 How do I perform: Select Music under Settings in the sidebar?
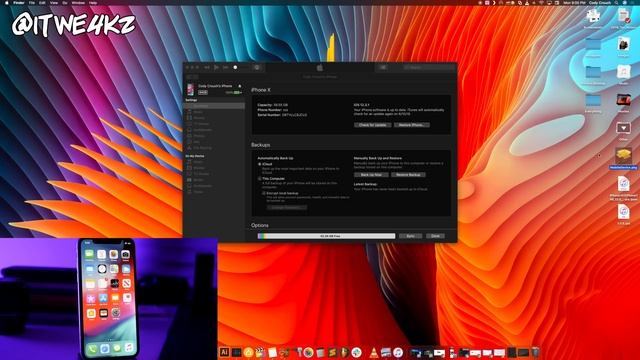[215, 112]
